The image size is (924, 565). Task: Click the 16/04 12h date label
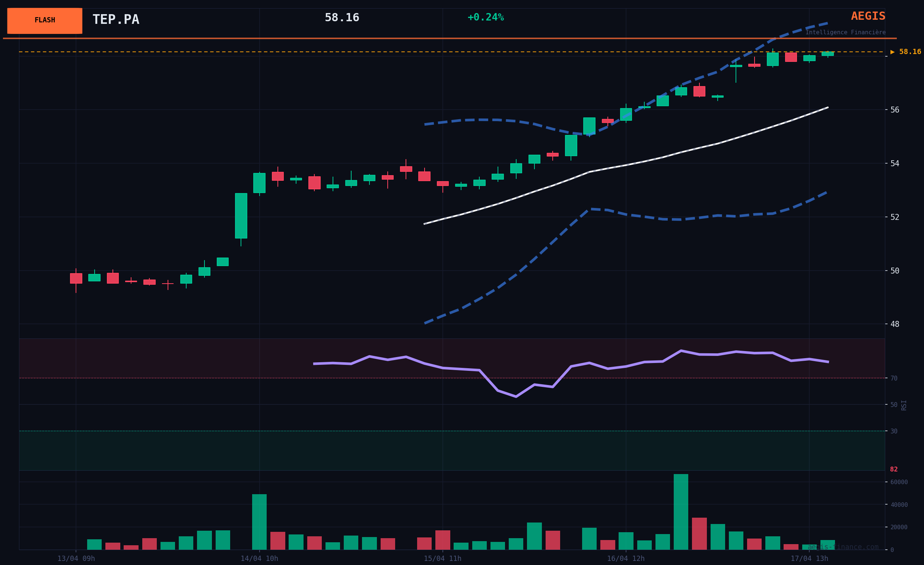point(626,559)
